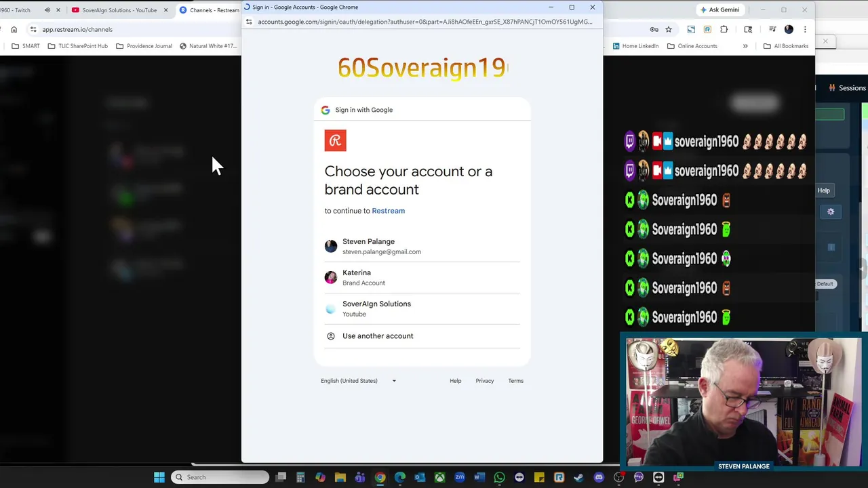The width and height of the screenshot is (868, 488).
Task: Click the taskbar Search box
Action: coord(220,477)
